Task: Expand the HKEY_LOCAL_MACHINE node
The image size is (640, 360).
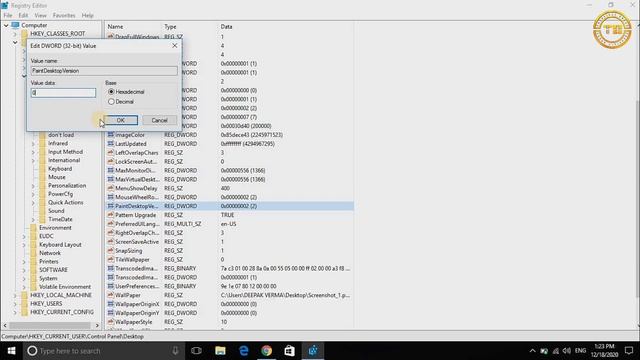Action: click(x=15, y=295)
